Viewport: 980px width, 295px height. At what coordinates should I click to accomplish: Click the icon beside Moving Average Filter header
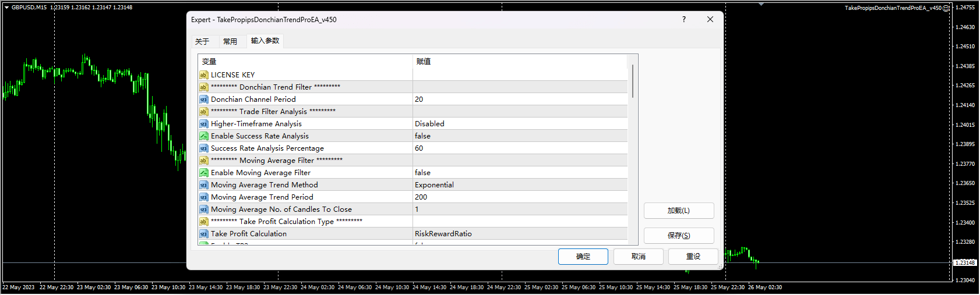pyautogui.click(x=203, y=160)
